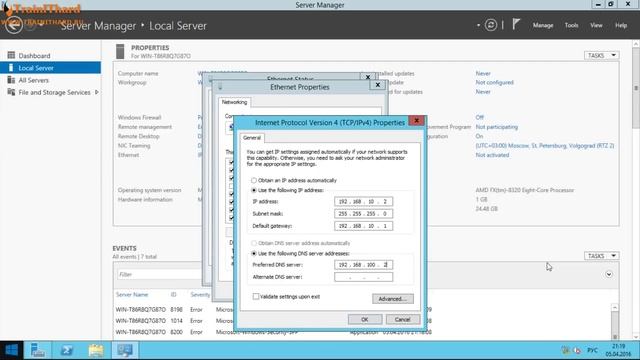Click the Subnet mask field
The image size is (640, 360).
point(363,213)
